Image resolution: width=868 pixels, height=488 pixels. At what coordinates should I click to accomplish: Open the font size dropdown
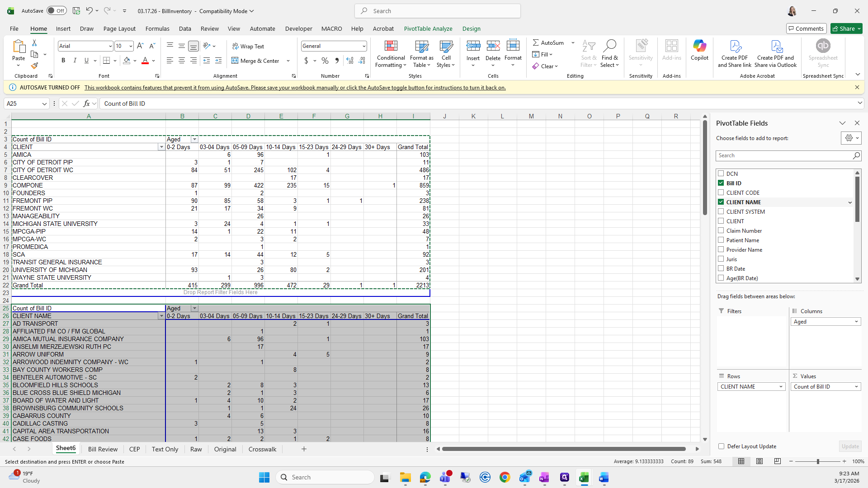click(131, 46)
